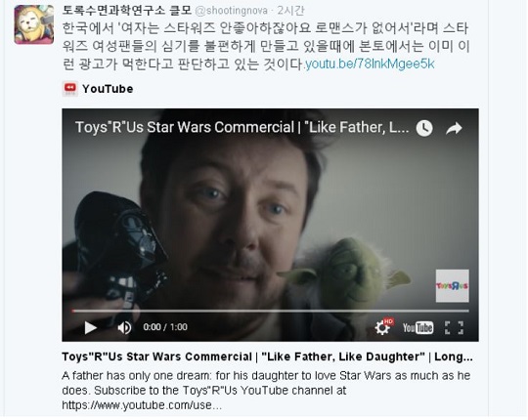
Task: Click the Toys"R"Us channel watermark logo
Action: (453, 286)
